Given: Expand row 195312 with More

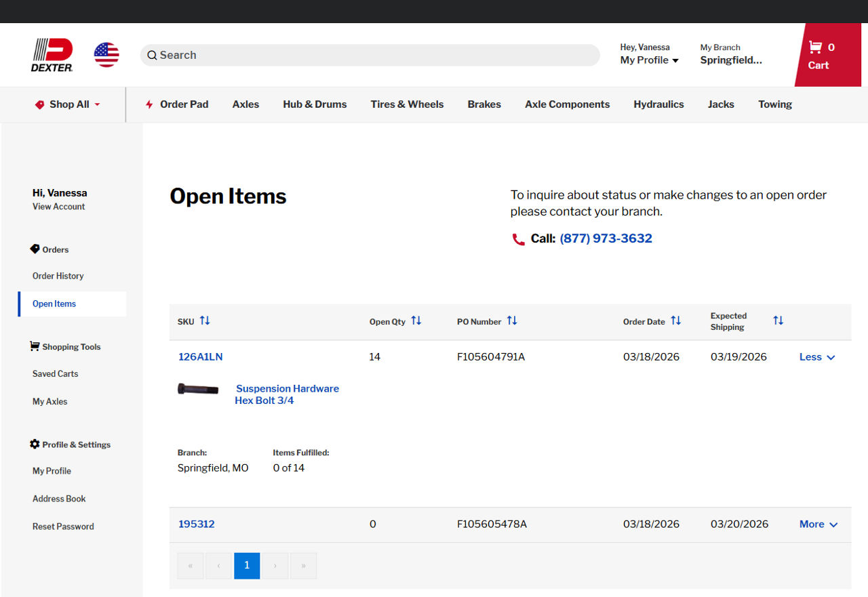Looking at the screenshot, I should [x=818, y=524].
